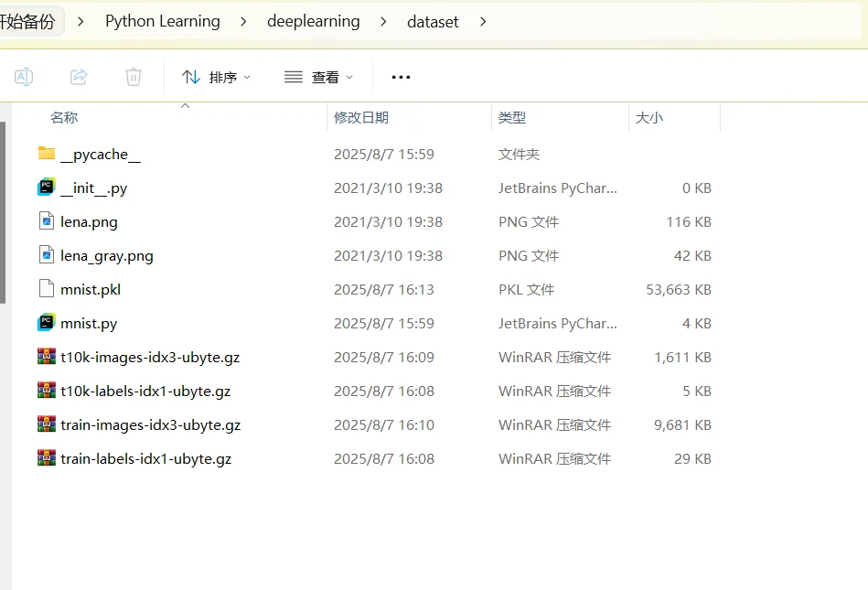Click the PKL 文件 type cell
868x590 pixels.
click(527, 289)
